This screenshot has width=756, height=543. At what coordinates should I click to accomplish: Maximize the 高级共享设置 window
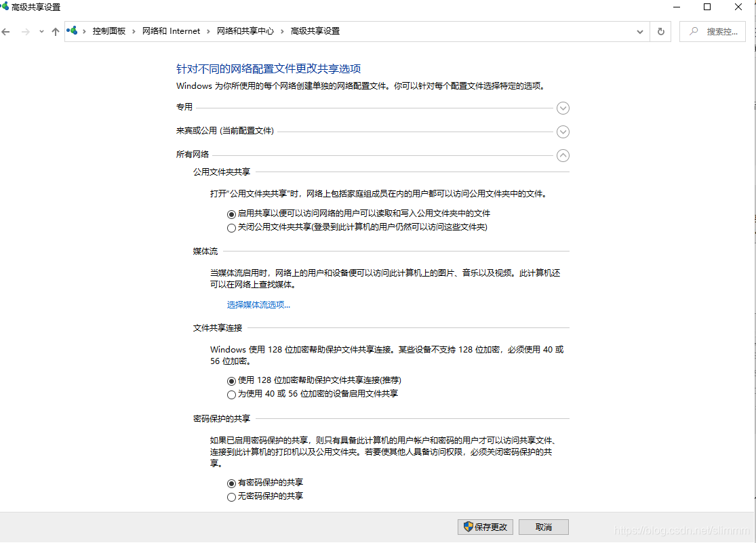click(x=707, y=7)
